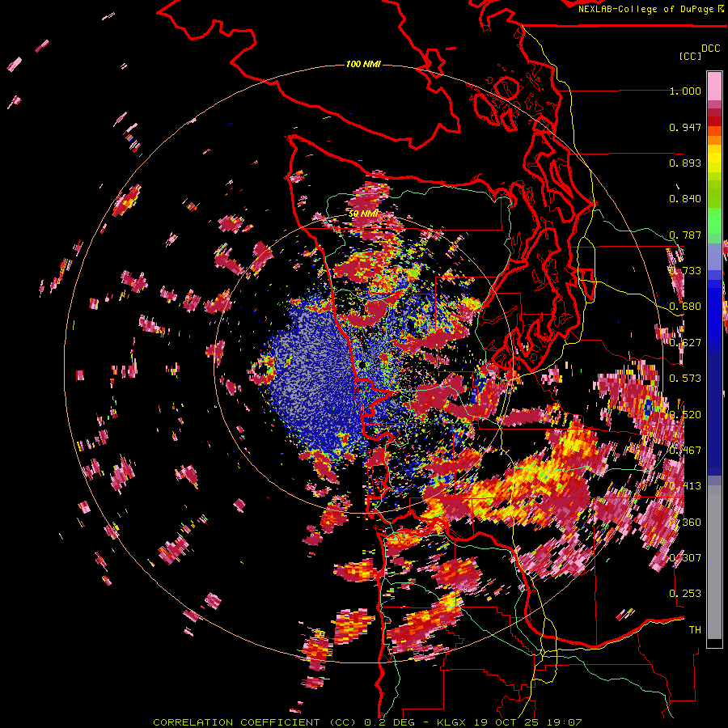Click the 0.787 scale value
Viewport: 728px width, 728px height.
point(685,235)
